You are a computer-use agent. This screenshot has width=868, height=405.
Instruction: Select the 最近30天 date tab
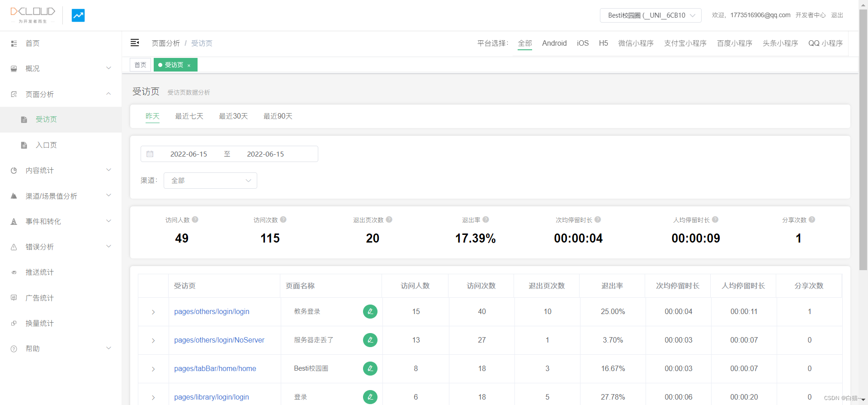click(x=233, y=116)
